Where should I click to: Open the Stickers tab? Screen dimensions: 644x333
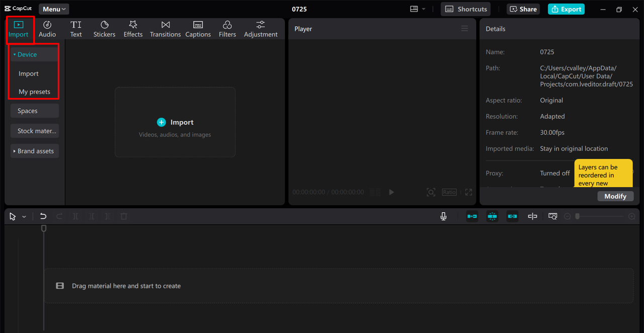pyautogui.click(x=104, y=29)
